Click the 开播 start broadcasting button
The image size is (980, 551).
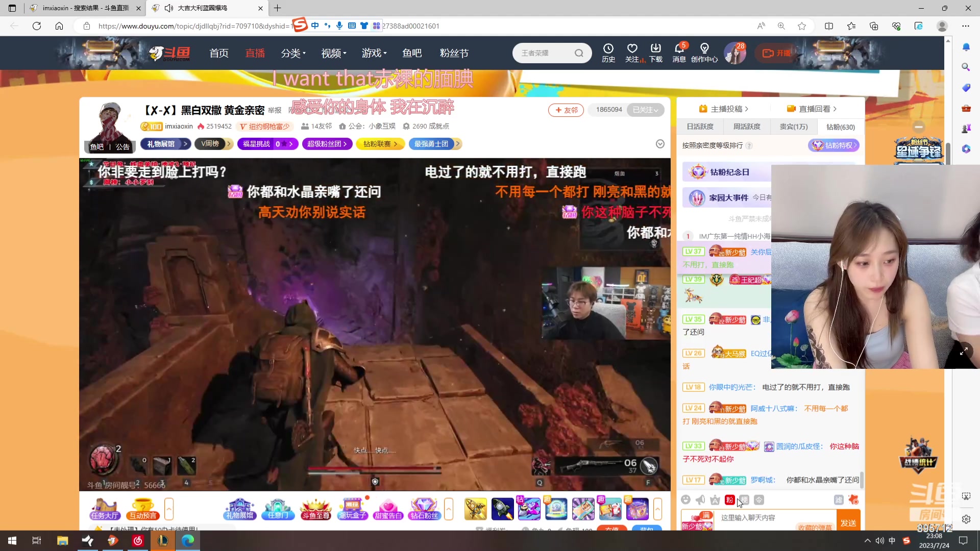[x=777, y=53]
